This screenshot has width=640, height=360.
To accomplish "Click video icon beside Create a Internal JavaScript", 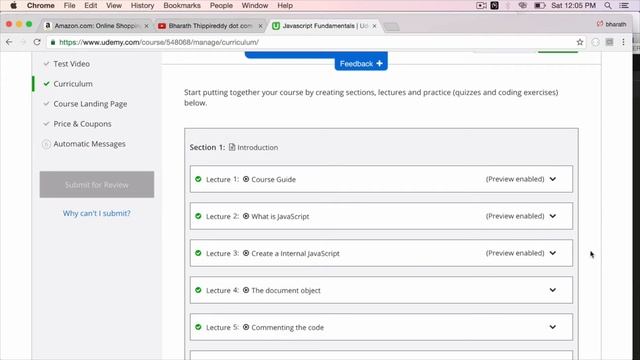I will pos(246,253).
